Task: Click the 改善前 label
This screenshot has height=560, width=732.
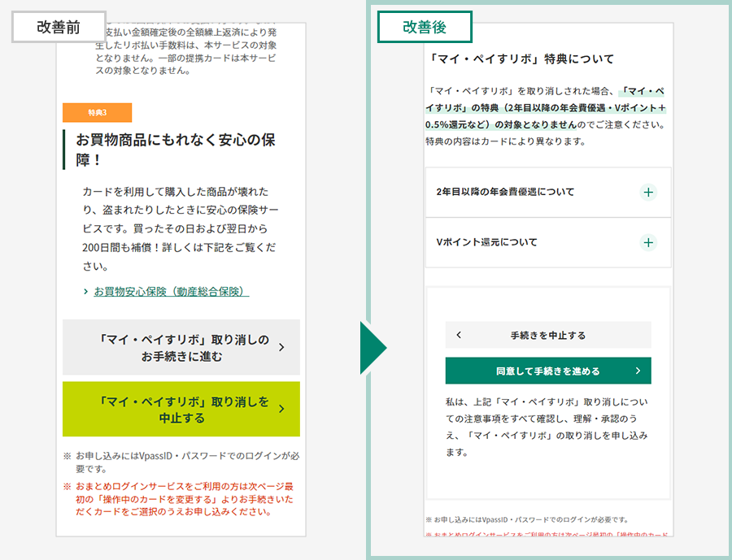Action: 59,27
